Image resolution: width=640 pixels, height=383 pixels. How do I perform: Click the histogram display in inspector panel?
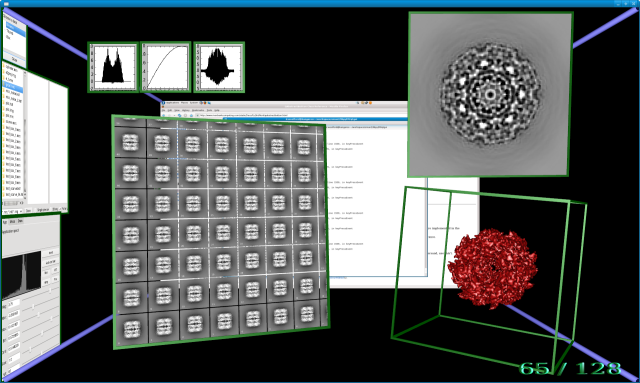pos(21,276)
